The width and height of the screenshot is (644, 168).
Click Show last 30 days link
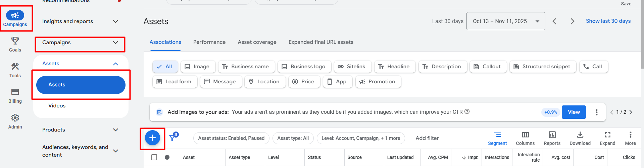point(608,21)
